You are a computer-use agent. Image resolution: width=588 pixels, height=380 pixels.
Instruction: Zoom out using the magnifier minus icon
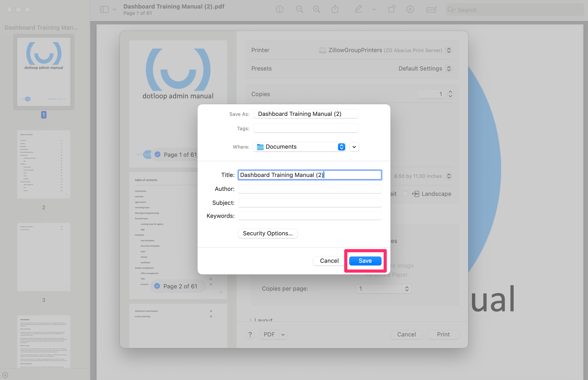pyautogui.click(x=299, y=9)
